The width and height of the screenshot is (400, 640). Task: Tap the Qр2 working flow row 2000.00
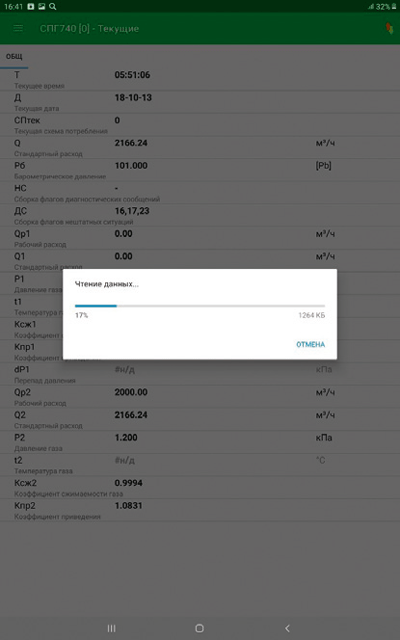[x=200, y=397]
